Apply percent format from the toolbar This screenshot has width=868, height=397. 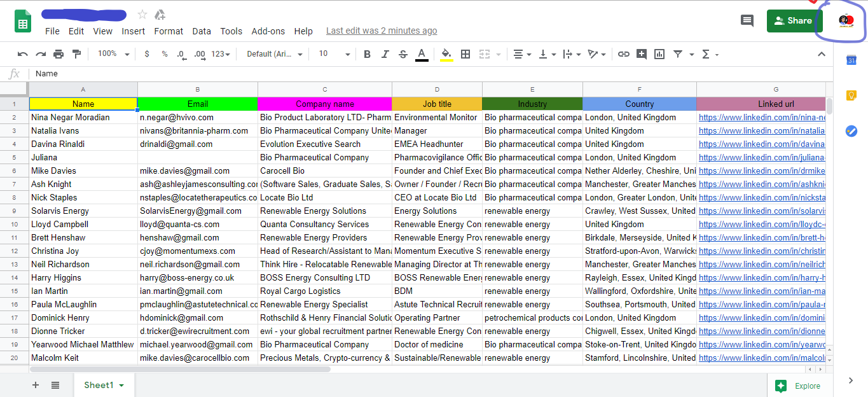pos(164,54)
